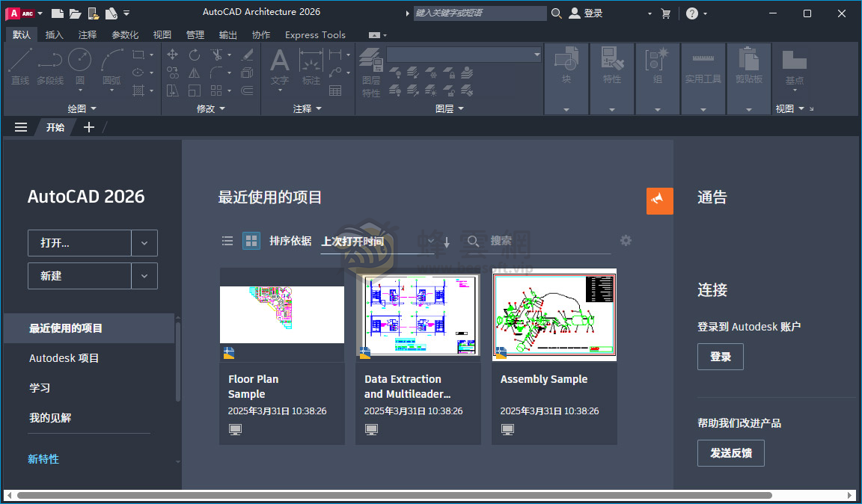Select the Erase tool in Modify panel
The width and height of the screenshot is (862, 504).
point(248,55)
